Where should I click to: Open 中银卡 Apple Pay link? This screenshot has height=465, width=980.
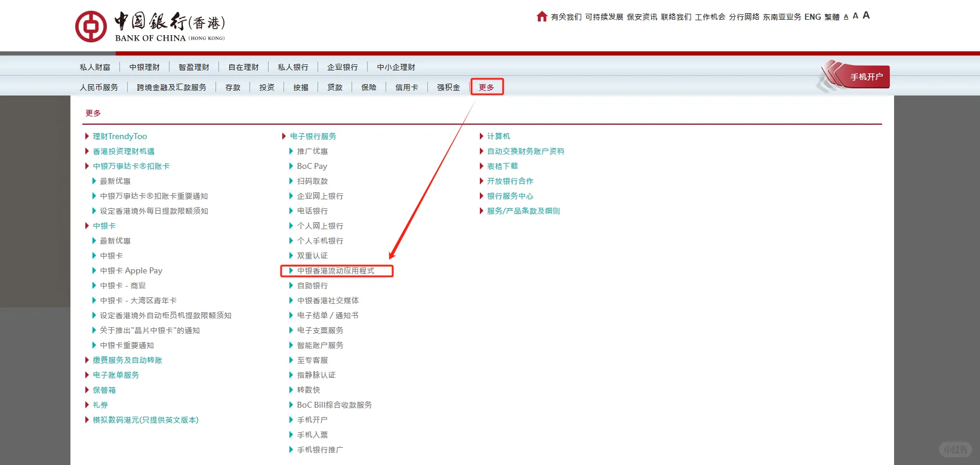(x=131, y=271)
